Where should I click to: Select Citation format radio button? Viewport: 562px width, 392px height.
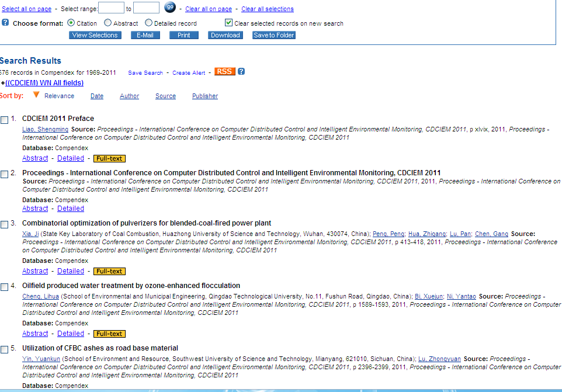71,23
